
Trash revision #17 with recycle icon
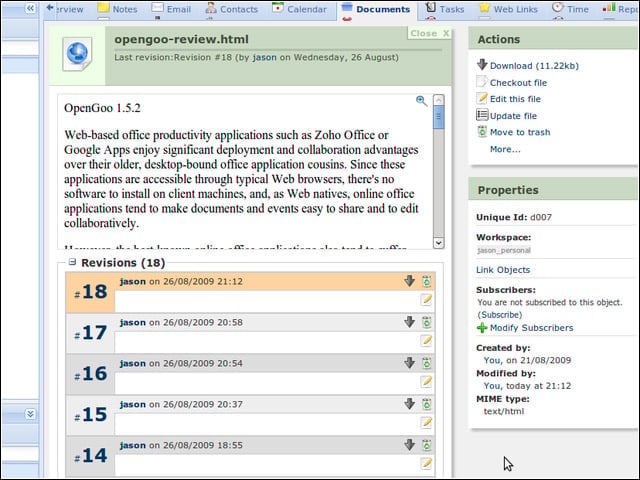click(427, 322)
